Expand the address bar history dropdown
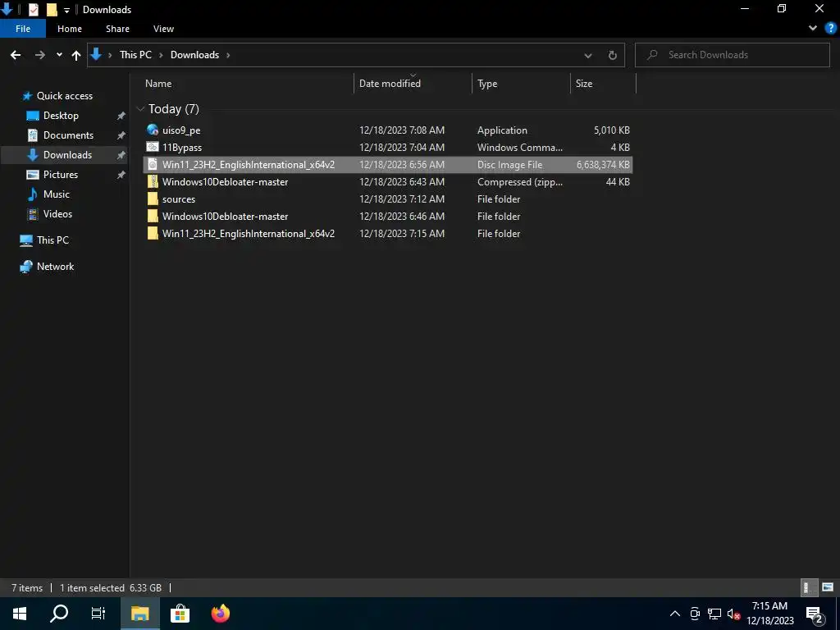840x630 pixels. [x=587, y=55]
